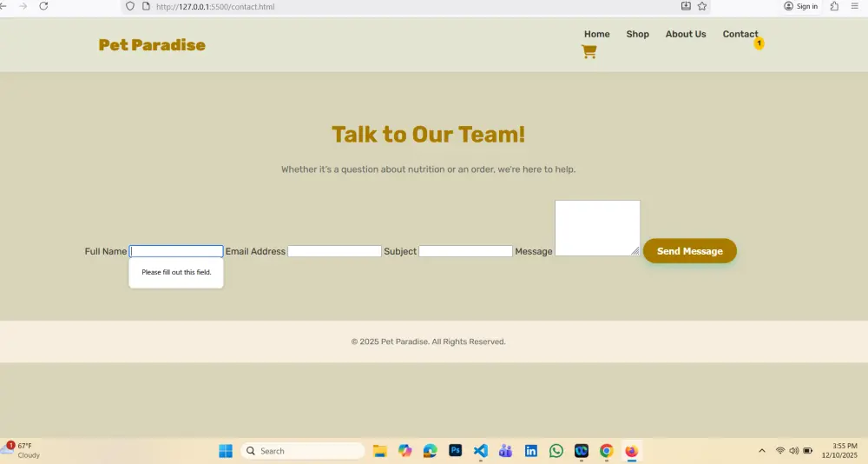Switch to Visual Studio Code in taskbar

point(481,451)
